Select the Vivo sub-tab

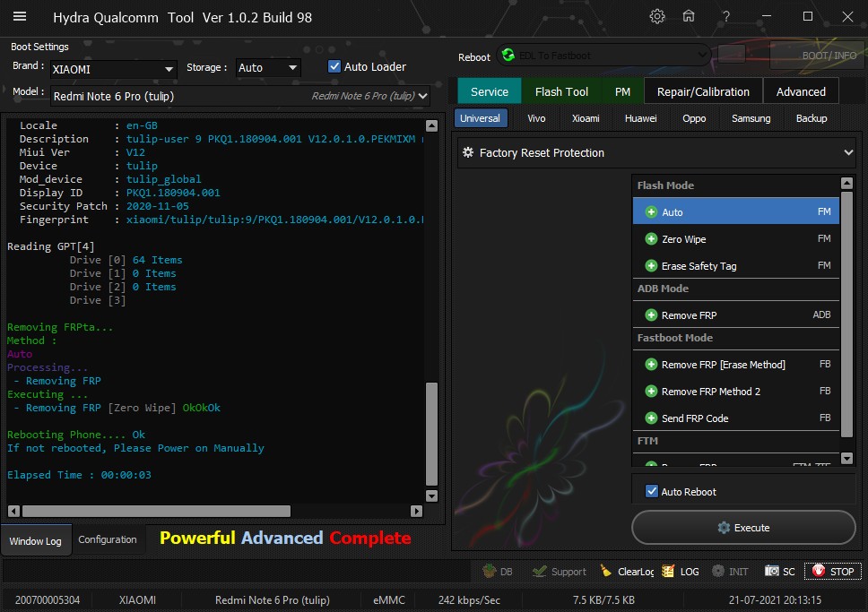click(x=536, y=118)
